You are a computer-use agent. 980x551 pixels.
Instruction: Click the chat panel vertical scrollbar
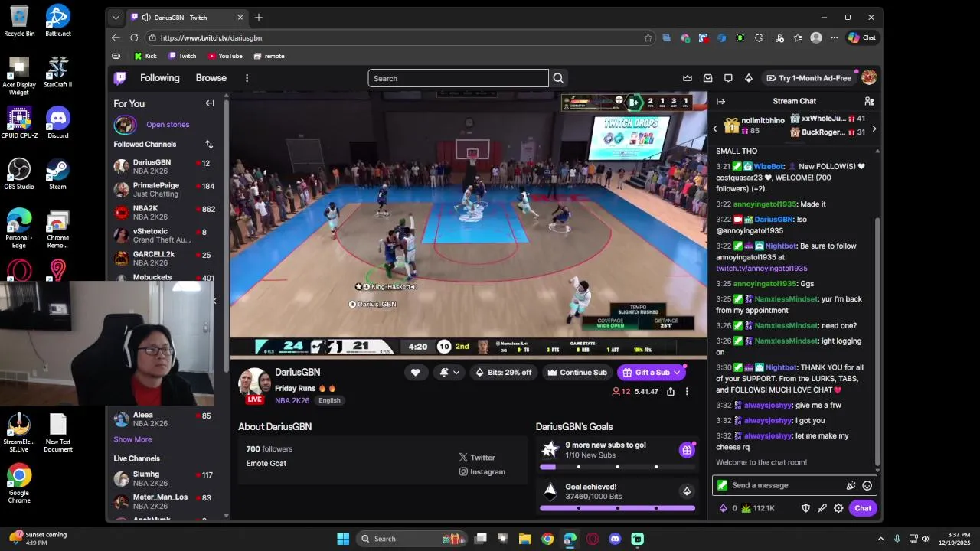tap(877, 343)
